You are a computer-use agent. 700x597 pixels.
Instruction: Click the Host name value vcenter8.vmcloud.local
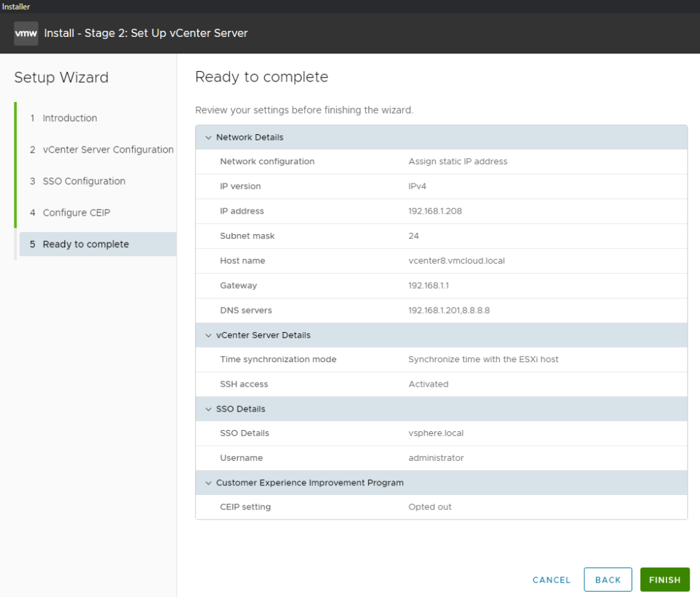pyautogui.click(x=456, y=261)
